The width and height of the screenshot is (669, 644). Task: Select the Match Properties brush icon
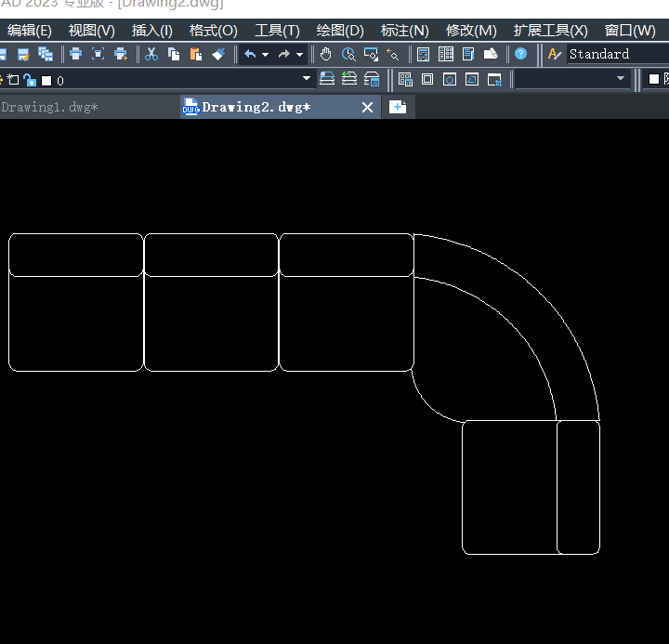point(218,54)
